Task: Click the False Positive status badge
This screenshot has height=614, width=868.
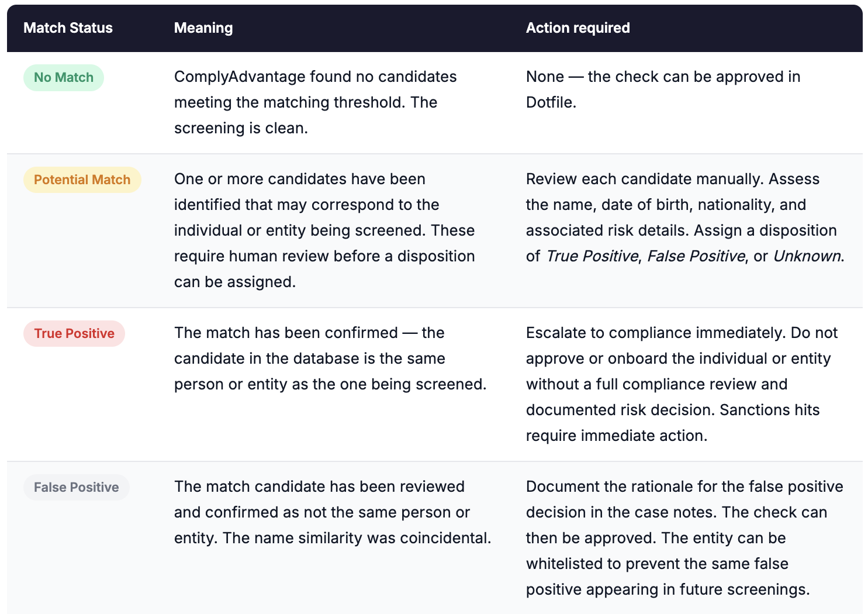Action: pyautogui.click(x=77, y=487)
